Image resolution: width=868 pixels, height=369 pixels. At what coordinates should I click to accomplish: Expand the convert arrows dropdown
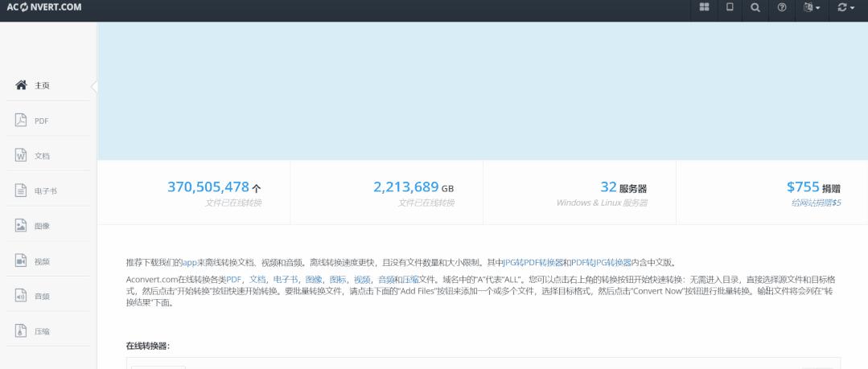pos(845,7)
